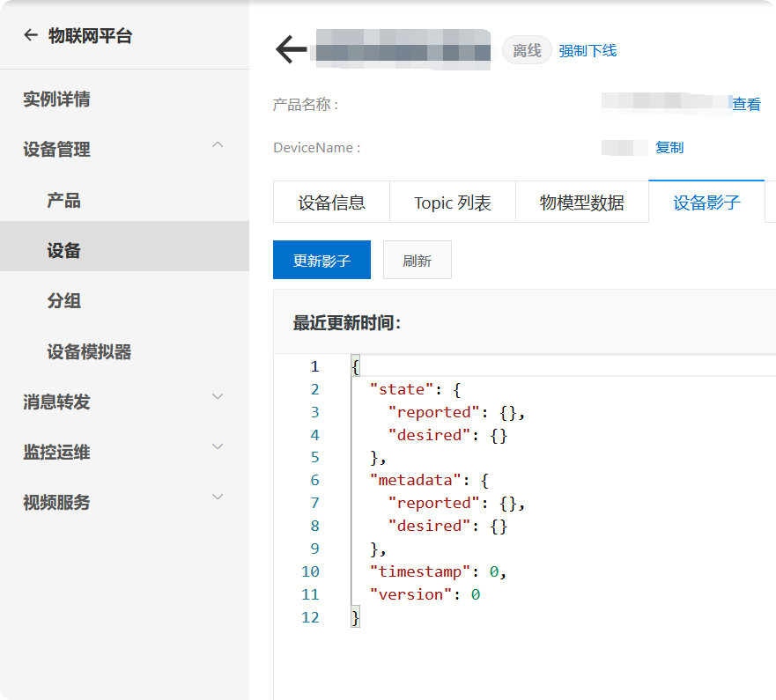
Task: Click the closing brace on line 12
Action: point(355,617)
